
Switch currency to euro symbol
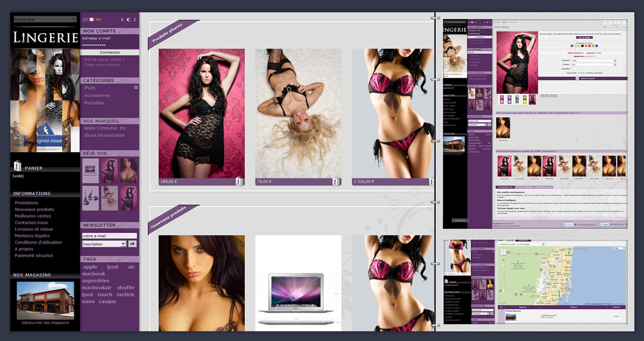128,19
